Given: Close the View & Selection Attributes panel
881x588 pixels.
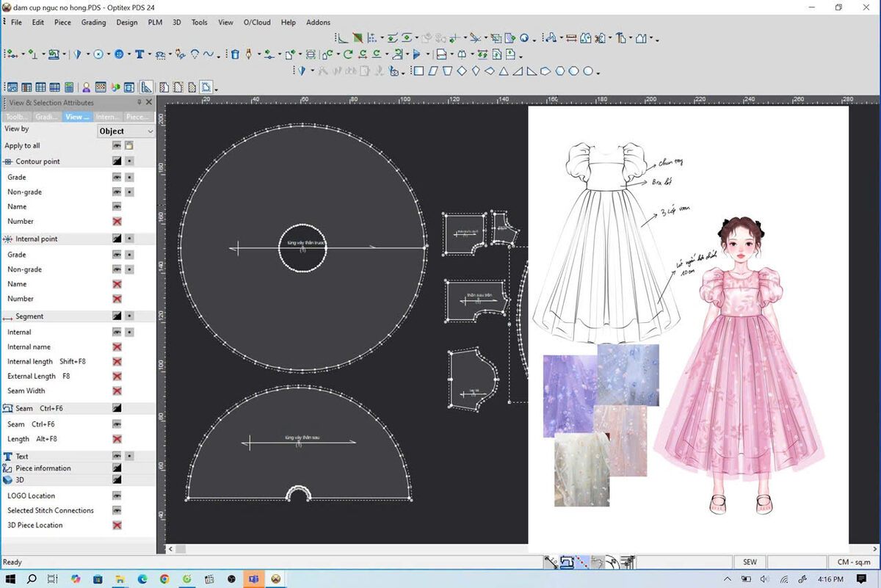Looking at the screenshot, I should click(149, 103).
